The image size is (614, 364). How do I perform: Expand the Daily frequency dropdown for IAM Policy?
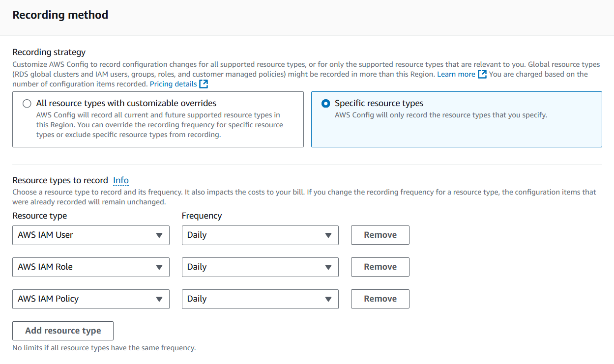click(260, 299)
